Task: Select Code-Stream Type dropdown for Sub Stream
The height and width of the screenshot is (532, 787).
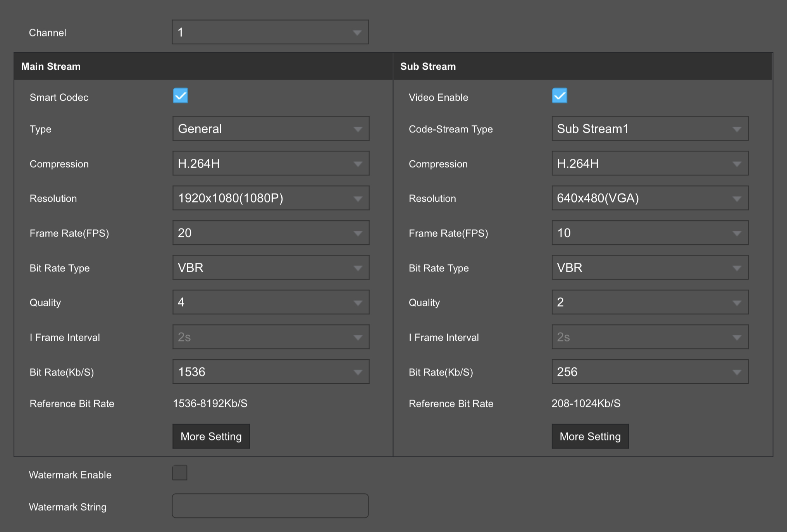Action: coord(648,129)
